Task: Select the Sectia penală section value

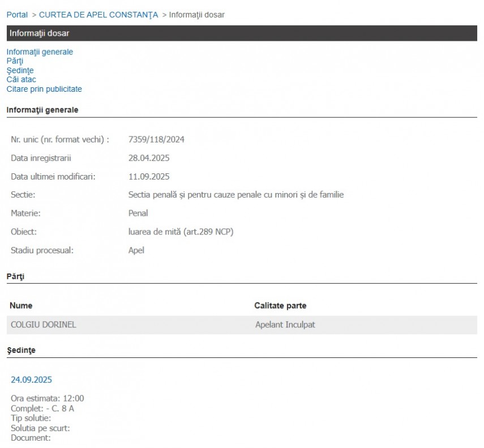Action: point(236,195)
